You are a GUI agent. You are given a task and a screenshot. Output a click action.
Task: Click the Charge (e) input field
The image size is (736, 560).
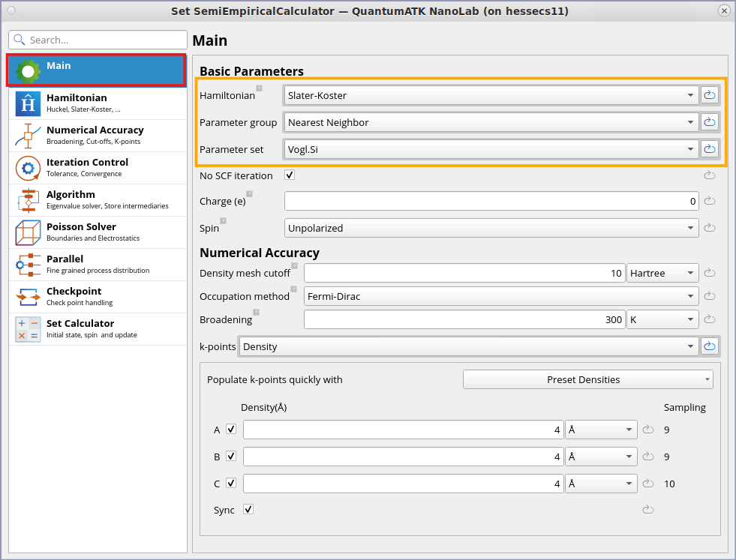(491, 201)
